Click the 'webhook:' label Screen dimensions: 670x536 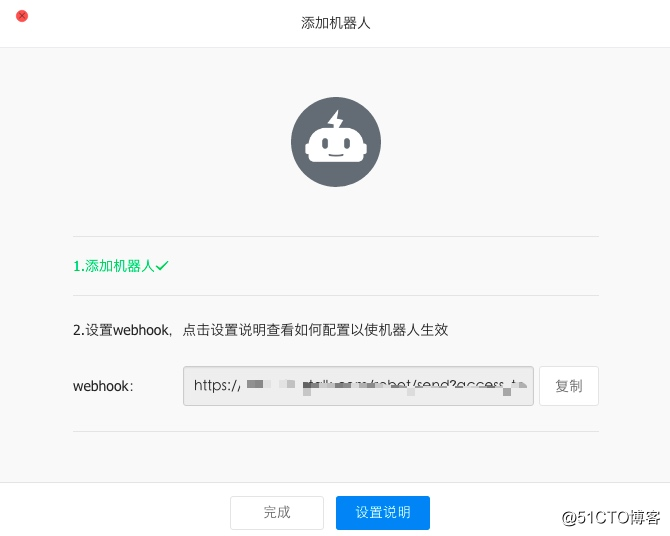(103, 386)
